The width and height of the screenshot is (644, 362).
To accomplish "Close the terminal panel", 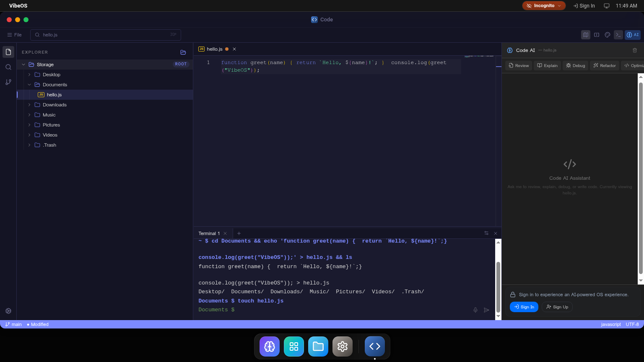I will [x=496, y=233].
